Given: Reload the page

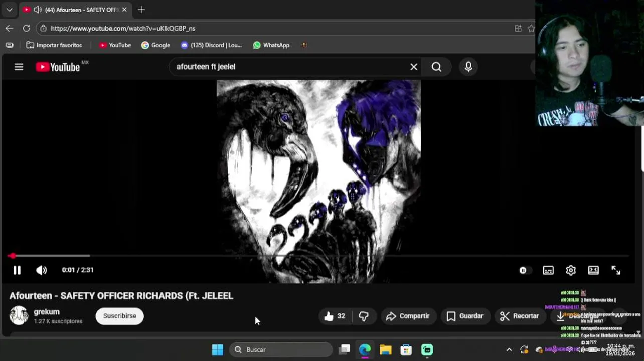Looking at the screenshot, I should [x=26, y=28].
